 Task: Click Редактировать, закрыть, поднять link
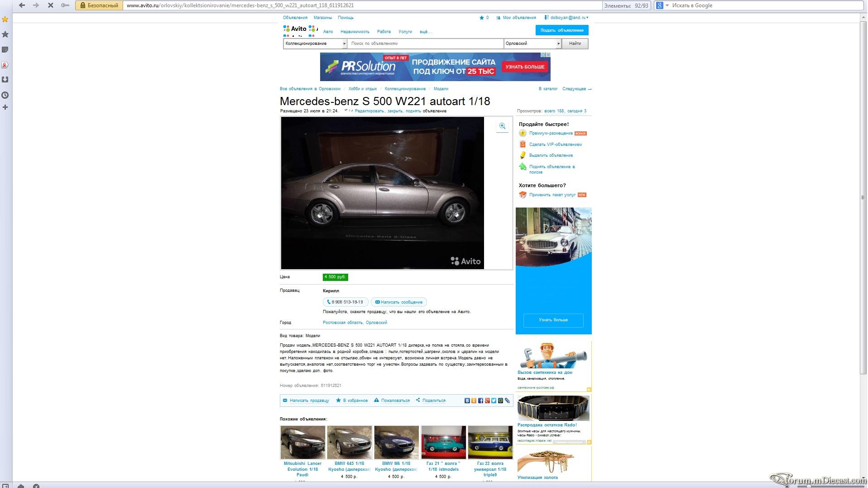[388, 111]
